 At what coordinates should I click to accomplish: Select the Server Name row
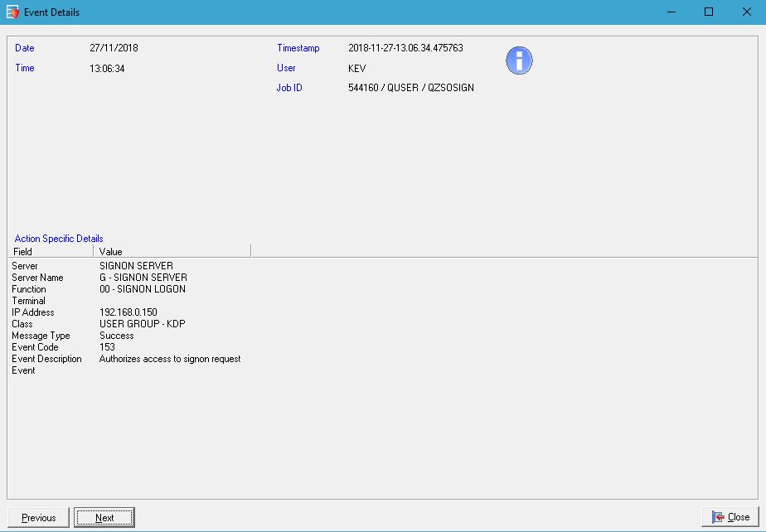[37, 278]
